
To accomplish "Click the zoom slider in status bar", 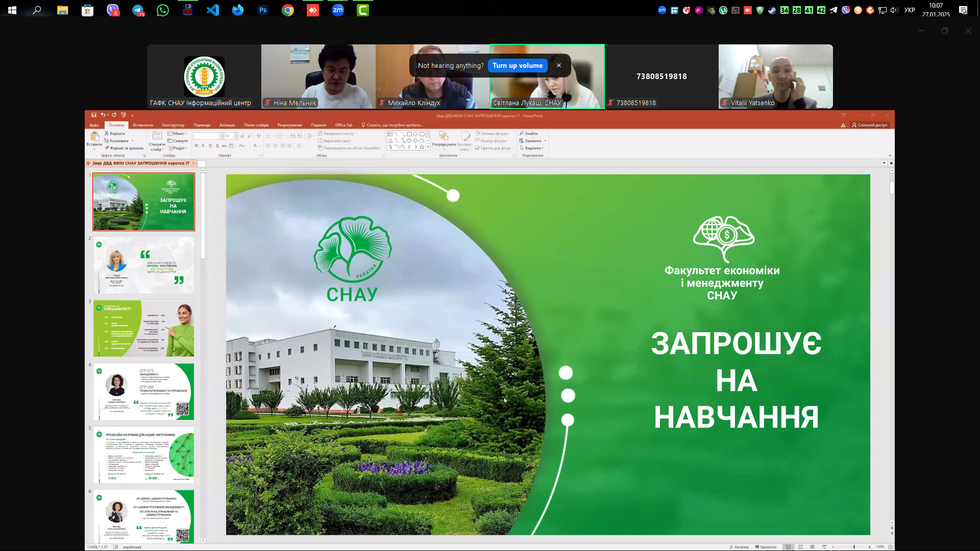I will click(854, 547).
